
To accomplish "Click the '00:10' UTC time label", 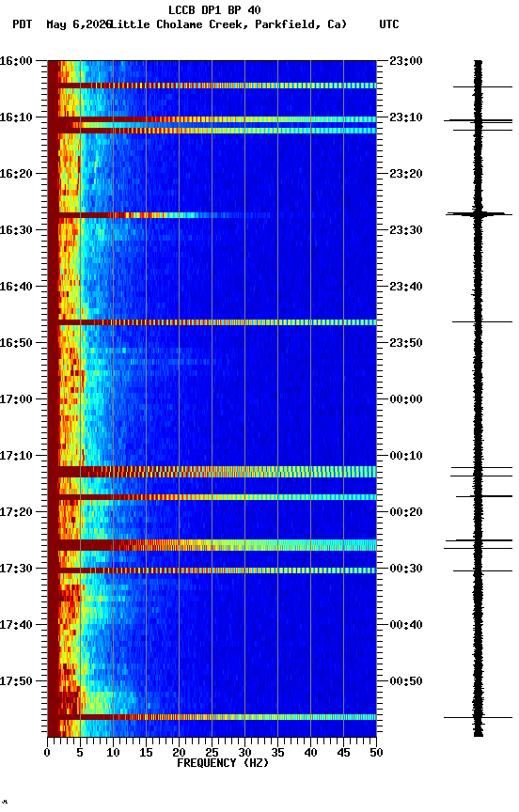I will tap(406, 456).
